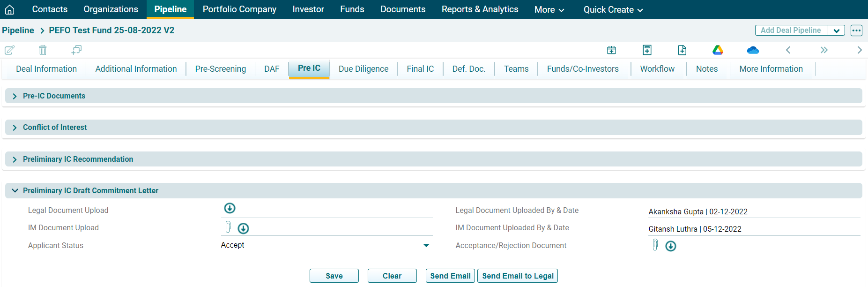This screenshot has height=287, width=868.
Task: Go to previous record arrow
Action: point(788,50)
